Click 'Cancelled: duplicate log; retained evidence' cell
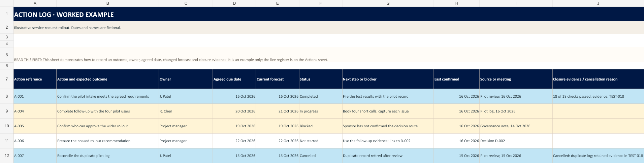 (598, 156)
